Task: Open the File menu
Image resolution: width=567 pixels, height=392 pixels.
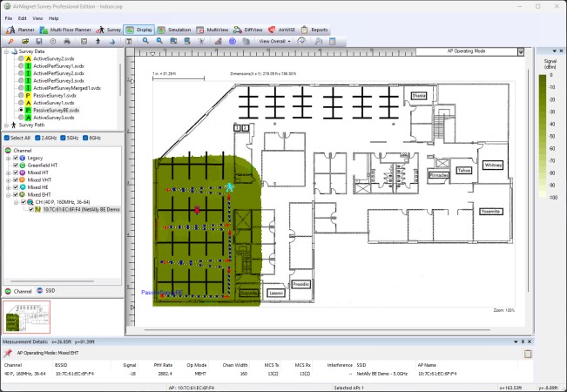Action: coord(9,18)
